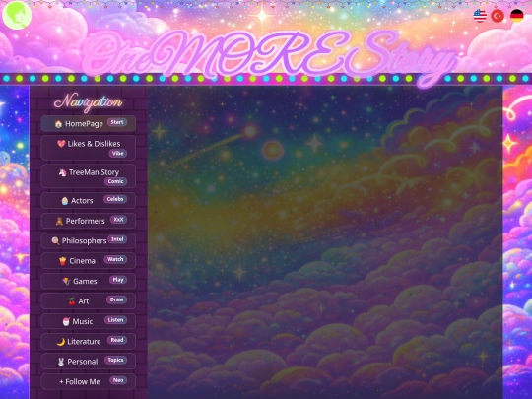This screenshot has height=399, width=532.
Task: Click the Celebs badge
Action: coord(115,199)
